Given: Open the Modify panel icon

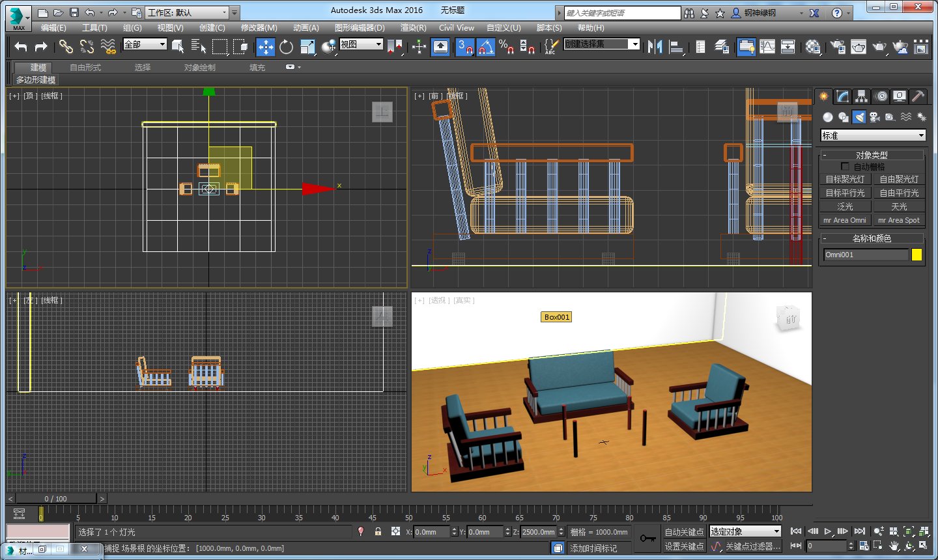Looking at the screenshot, I should [x=842, y=96].
